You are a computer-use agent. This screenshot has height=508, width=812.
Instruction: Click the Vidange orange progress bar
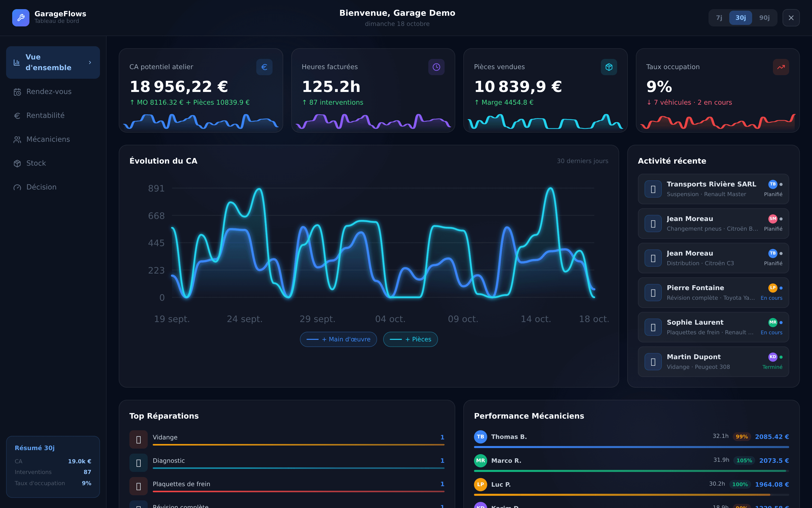tap(299, 445)
